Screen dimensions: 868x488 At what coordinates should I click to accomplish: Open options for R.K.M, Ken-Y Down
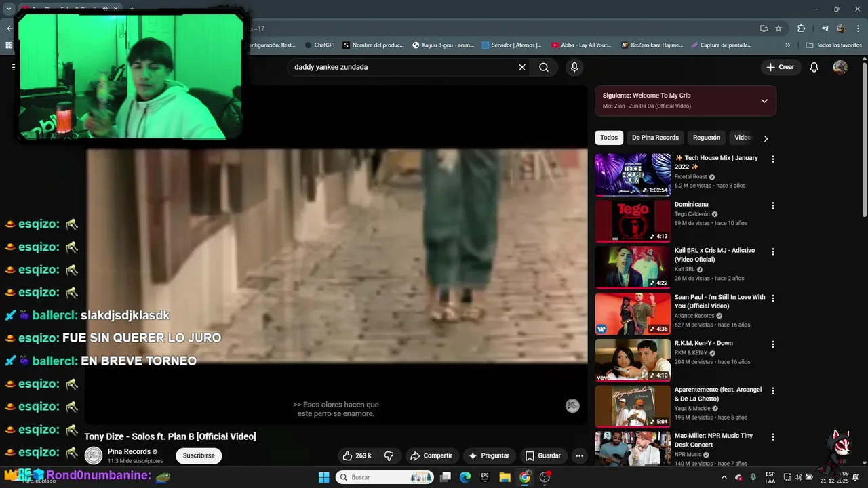[x=772, y=344]
